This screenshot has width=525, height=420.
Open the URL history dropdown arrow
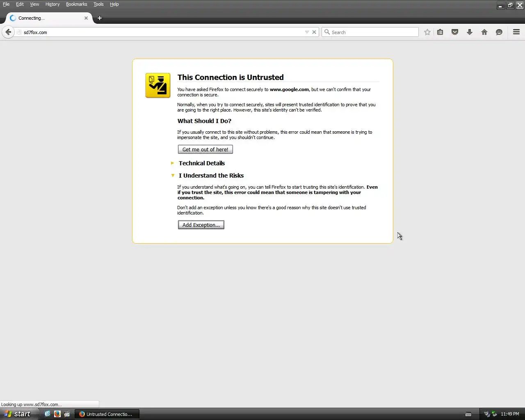coord(307,32)
